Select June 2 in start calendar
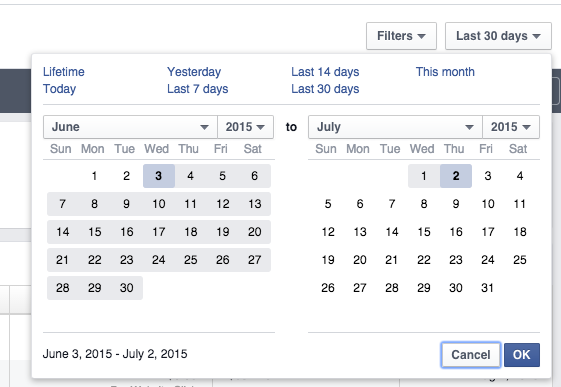The height and width of the screenshot is (387, 561). pyautogui.click(x=126, y=176)
